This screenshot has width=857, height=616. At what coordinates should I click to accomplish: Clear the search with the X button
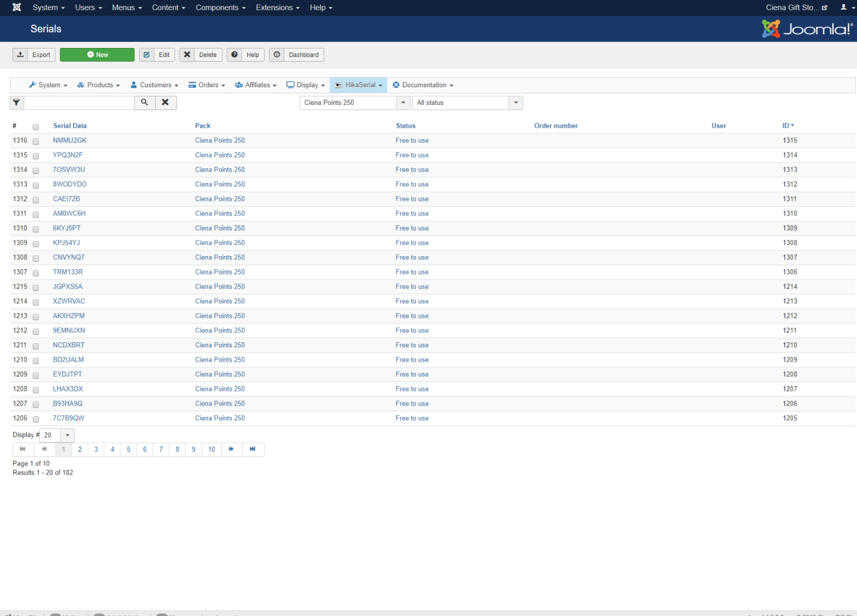[x=165, y=103]
